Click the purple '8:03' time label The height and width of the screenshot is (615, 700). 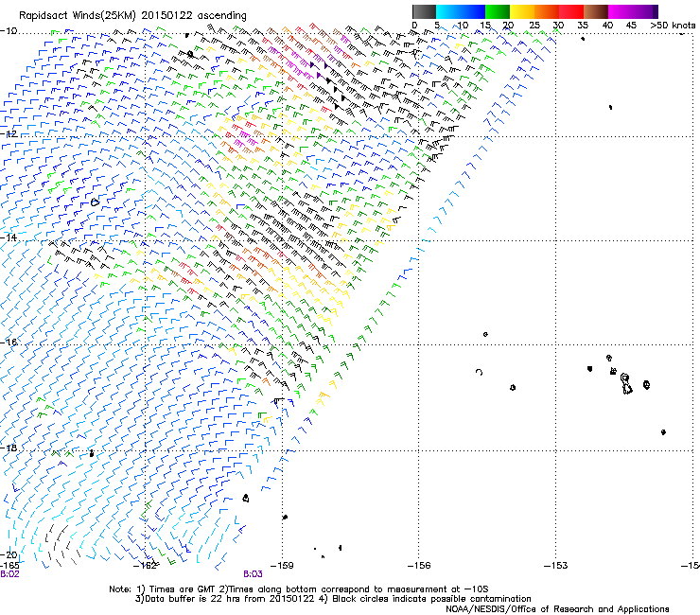tap(253, 574)
